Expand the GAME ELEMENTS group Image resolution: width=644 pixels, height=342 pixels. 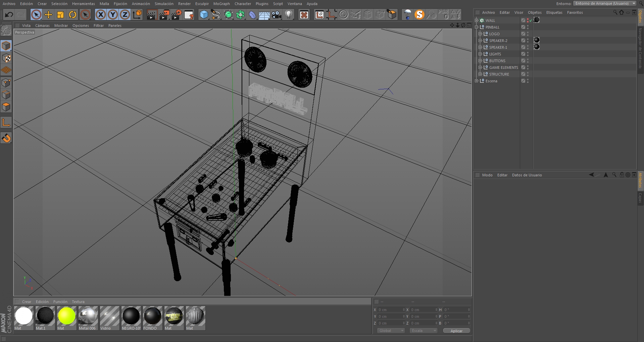point(480,68)
